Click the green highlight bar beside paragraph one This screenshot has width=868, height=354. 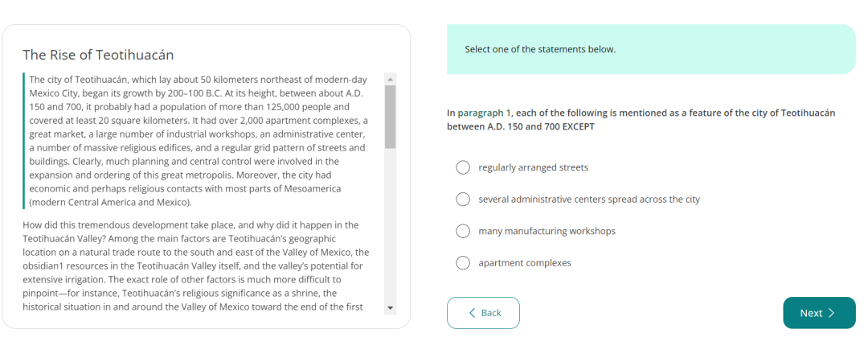point(24,141)
